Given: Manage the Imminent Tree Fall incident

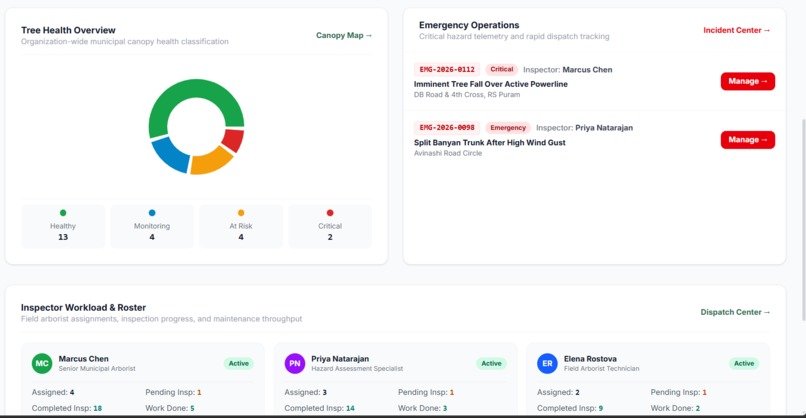Looking at the screenshot, I should click(747, 81).
